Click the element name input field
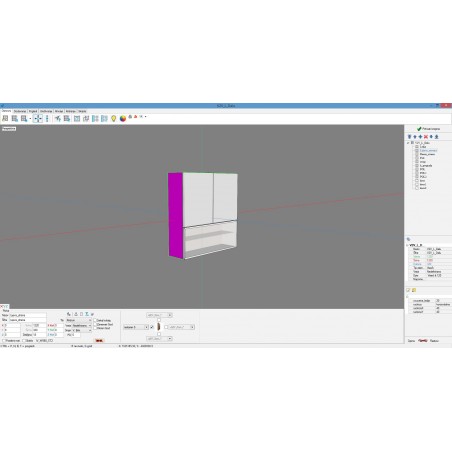This screenshot has height=452, width=452. [x=28, y=315]
